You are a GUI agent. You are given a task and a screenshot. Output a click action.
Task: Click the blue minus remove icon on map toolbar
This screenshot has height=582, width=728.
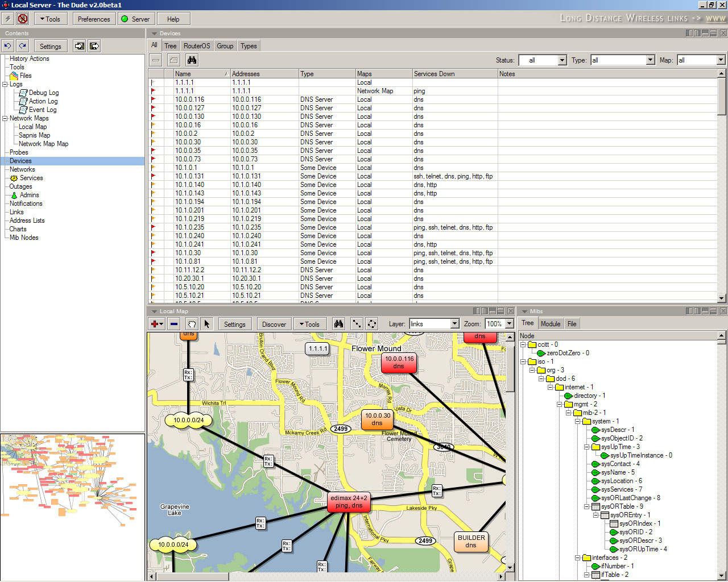174,324
